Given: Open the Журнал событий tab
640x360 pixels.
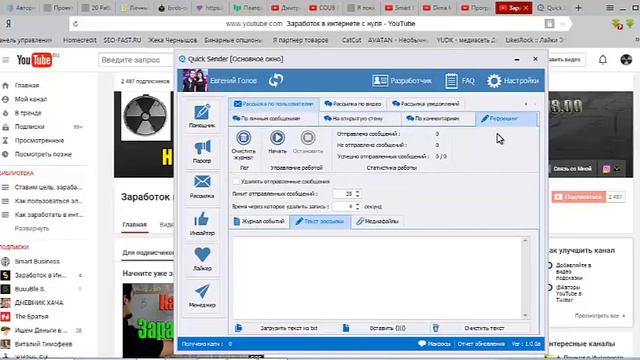Looking at the screenshot, I should [x=259, y=221].
